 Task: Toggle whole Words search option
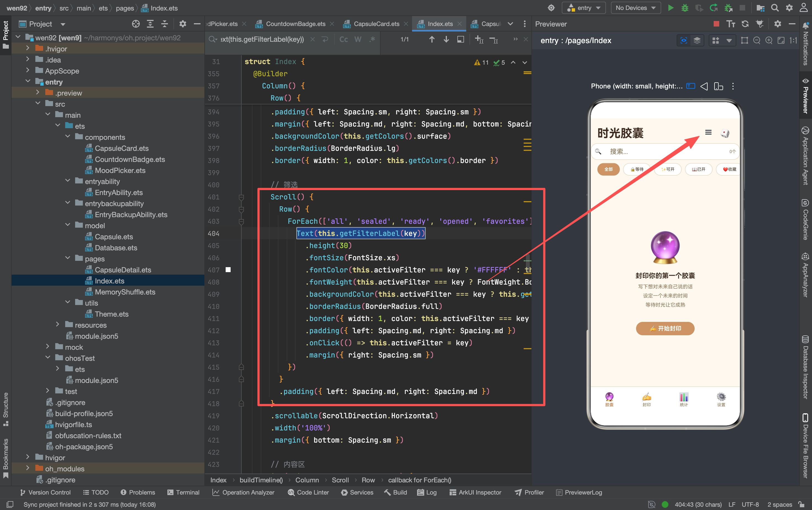point(358,40)
